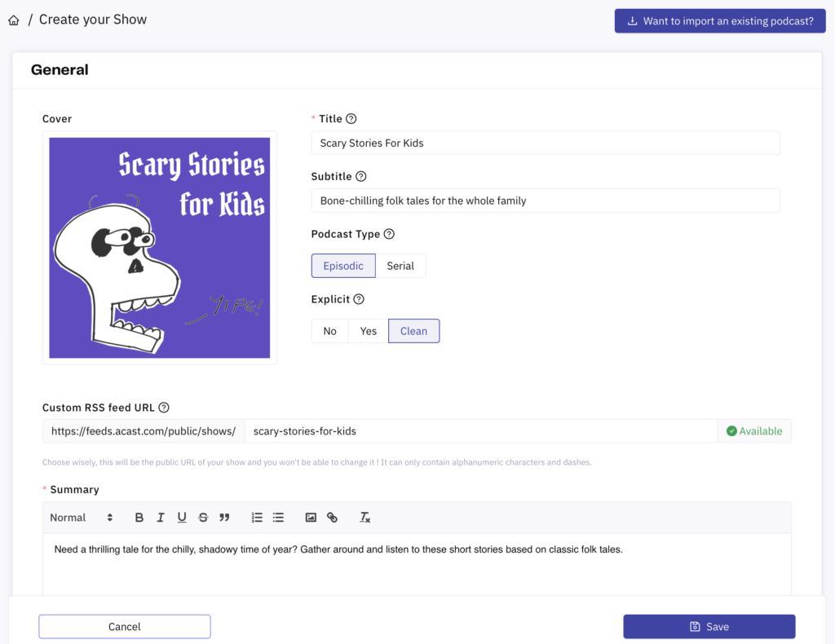835x644 pixels.
Task: Clear formatting with the Tx icon
Action: pyautogui.click(x=364, y=517)
